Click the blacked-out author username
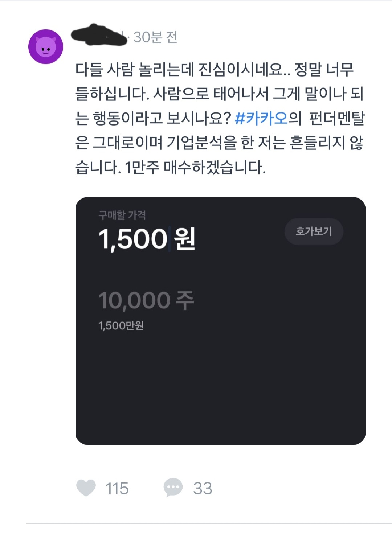 (x=99, y=35)
